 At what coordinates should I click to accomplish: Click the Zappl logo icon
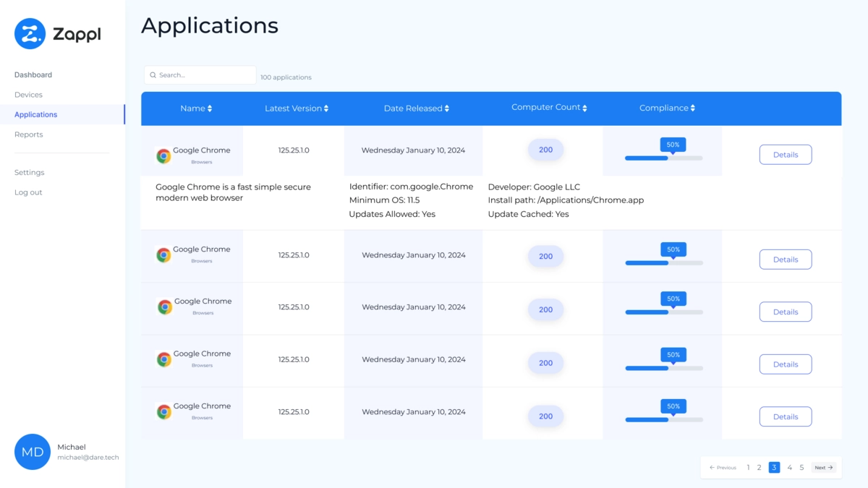pyautogui.click(x=29, y=33)
